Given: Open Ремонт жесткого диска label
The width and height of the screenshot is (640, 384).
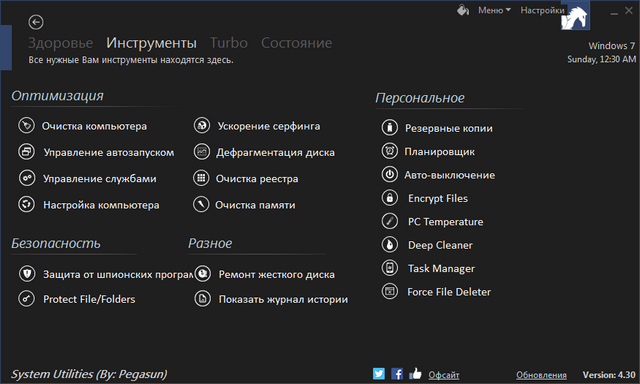Looking at the screenshot, I should 277,274.
